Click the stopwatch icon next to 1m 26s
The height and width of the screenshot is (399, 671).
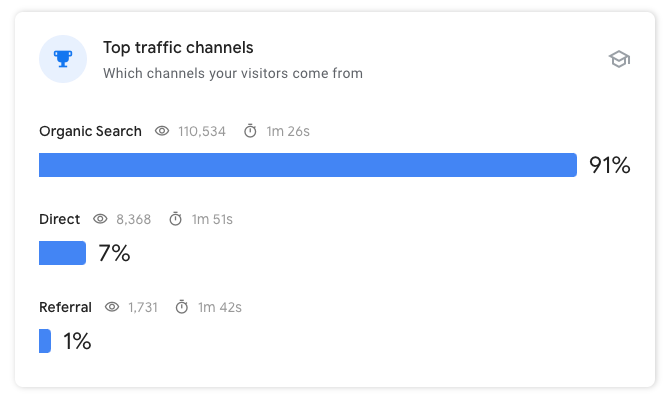[x=250, y=131]
